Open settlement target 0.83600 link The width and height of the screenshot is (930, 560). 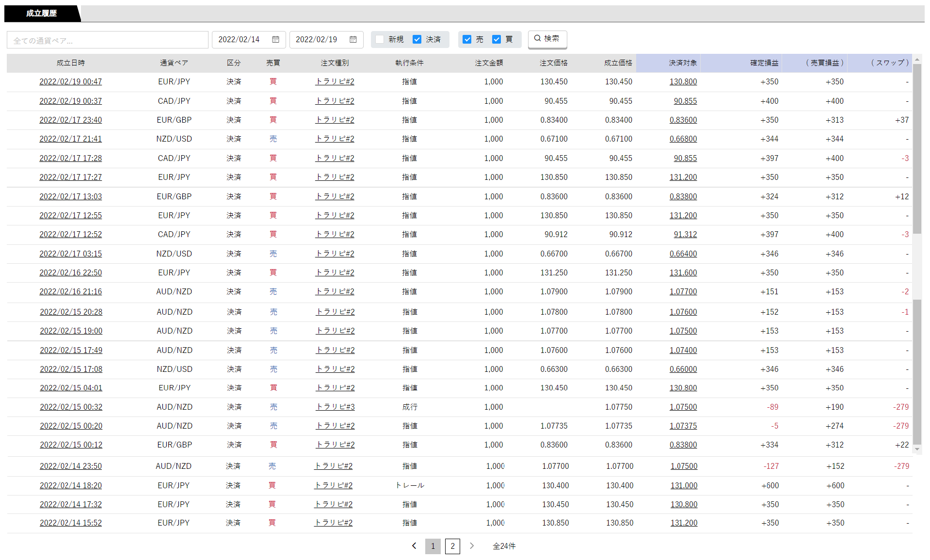(x=683, y=120)
